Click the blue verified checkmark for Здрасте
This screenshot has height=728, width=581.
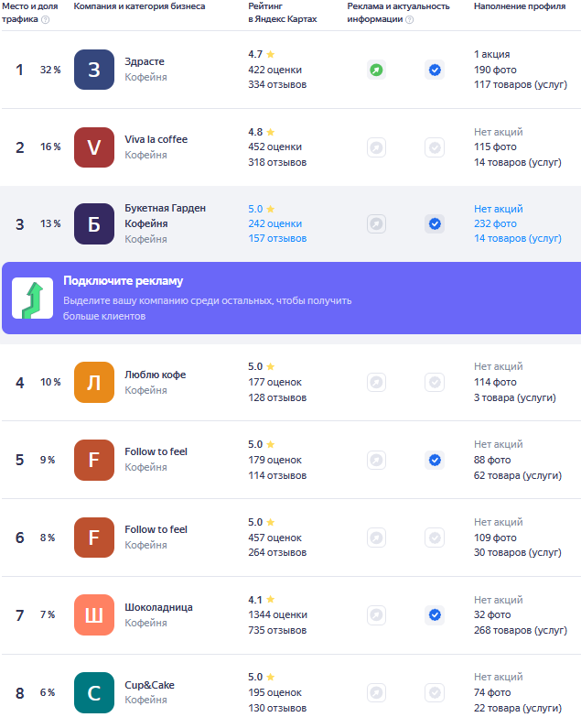tap(435, 71)
